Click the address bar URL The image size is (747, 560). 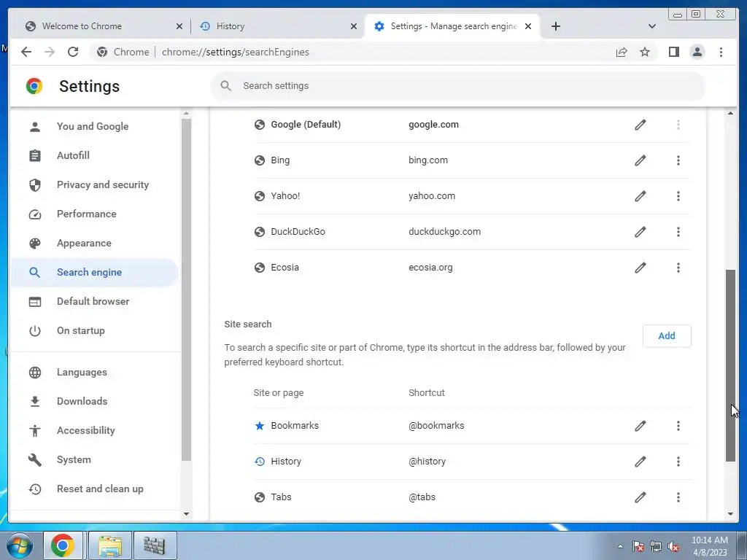pyautogui.click(x=236, y=52)
